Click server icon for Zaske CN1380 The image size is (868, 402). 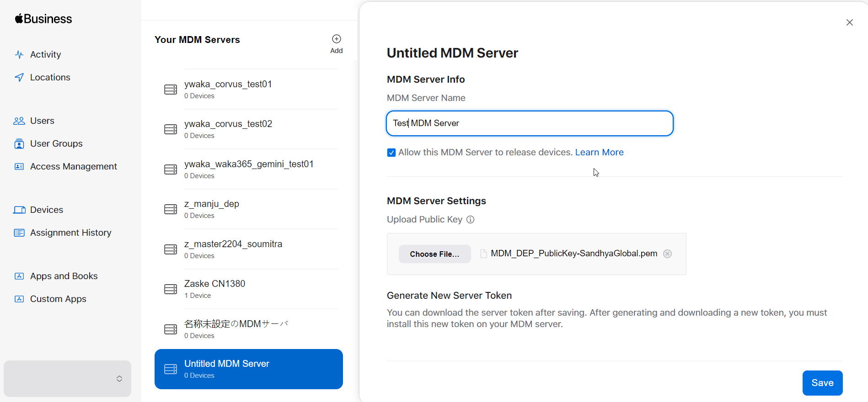[x=171, y=289]
